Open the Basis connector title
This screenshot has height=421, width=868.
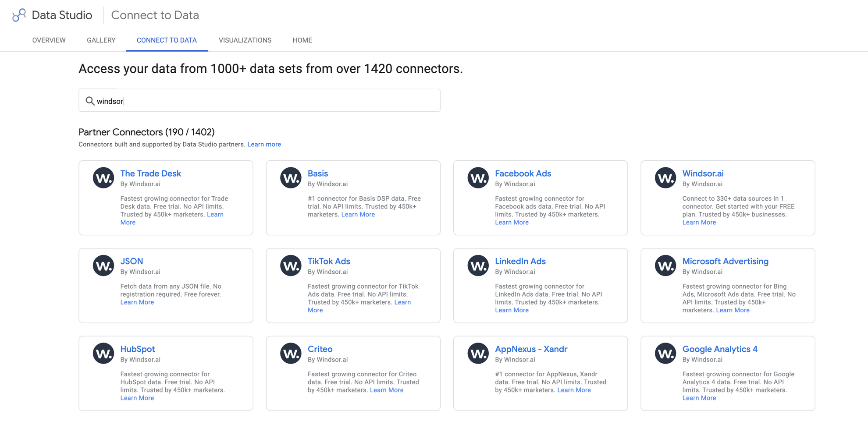point(318,173)
